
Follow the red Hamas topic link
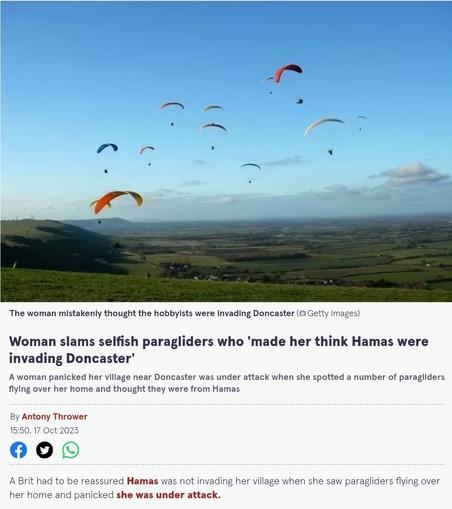click(142, 481)
